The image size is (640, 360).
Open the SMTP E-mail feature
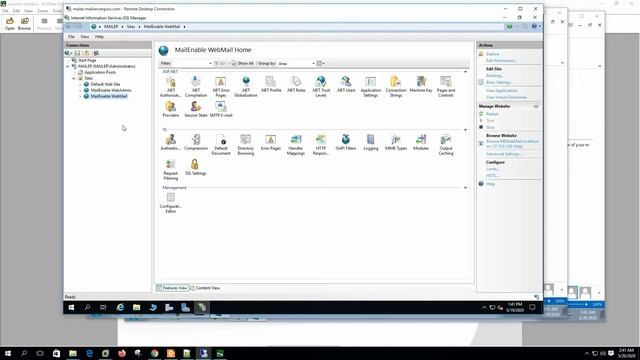click(x=221, y=109)
